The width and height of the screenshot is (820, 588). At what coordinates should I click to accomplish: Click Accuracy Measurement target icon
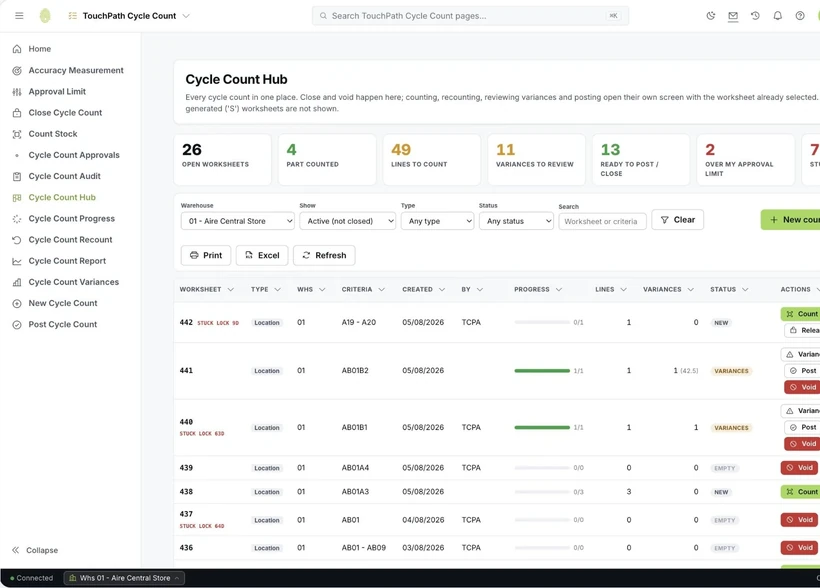coord(17,70)
